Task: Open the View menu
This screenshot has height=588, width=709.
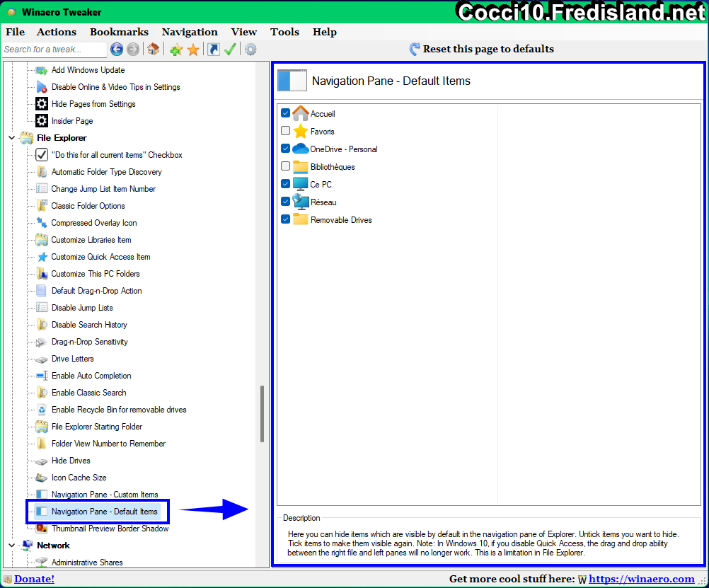Action: coord(243,32)
